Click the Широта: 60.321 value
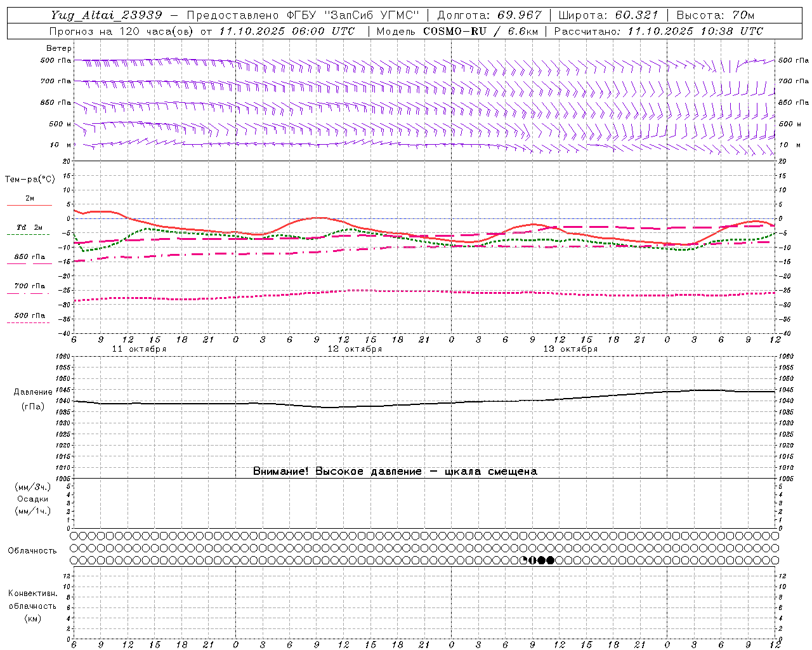Image resolution: width=812 pixels, height=650 pixels. point(608,15)
